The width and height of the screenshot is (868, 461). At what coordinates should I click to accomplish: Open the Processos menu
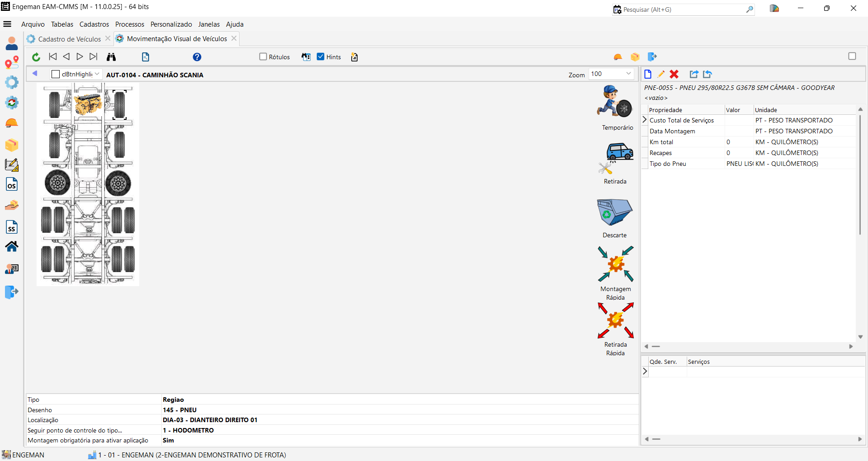(x=129, y=24)
